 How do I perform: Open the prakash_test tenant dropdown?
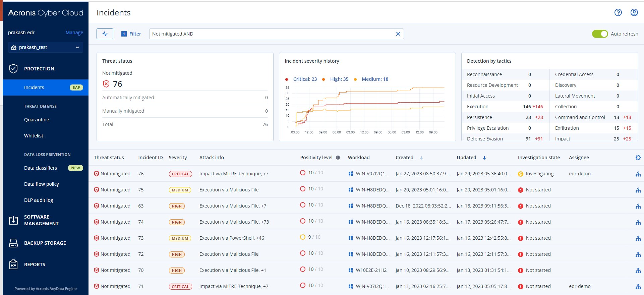46,47
